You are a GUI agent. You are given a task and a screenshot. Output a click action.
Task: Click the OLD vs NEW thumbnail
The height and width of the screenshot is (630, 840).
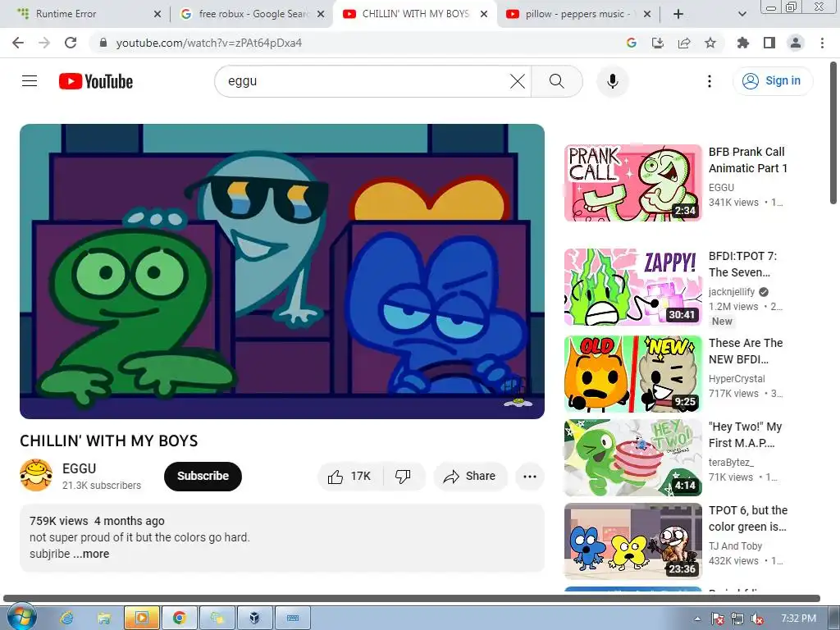pos(632,374)
